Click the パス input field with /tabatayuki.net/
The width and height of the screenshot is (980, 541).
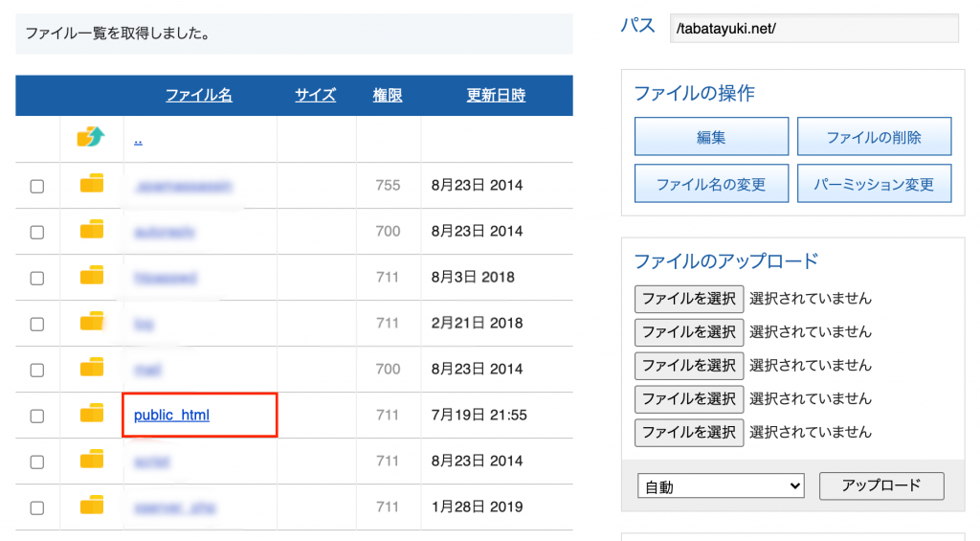point(813,29)
